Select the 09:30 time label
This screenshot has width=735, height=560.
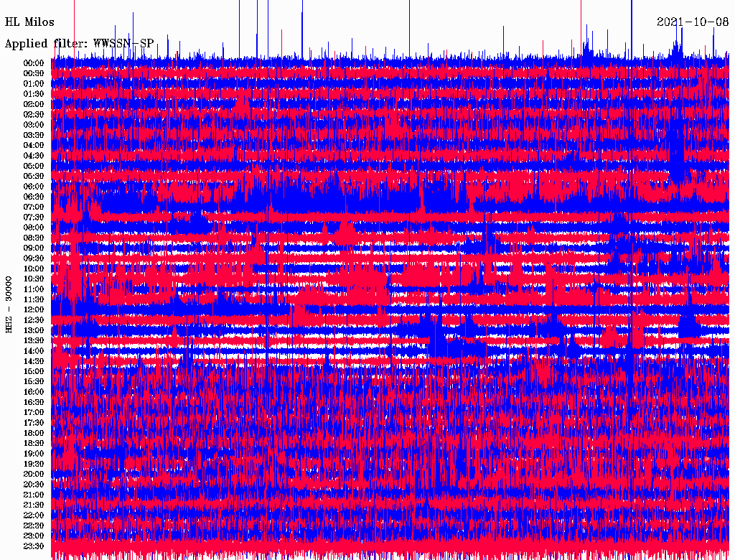click(34, 258)
